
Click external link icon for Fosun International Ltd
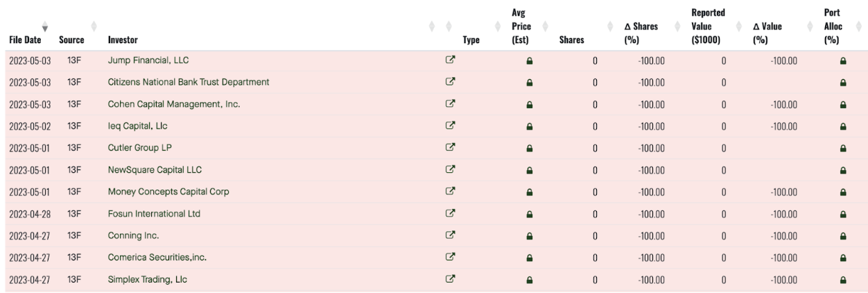coord(449,213)
